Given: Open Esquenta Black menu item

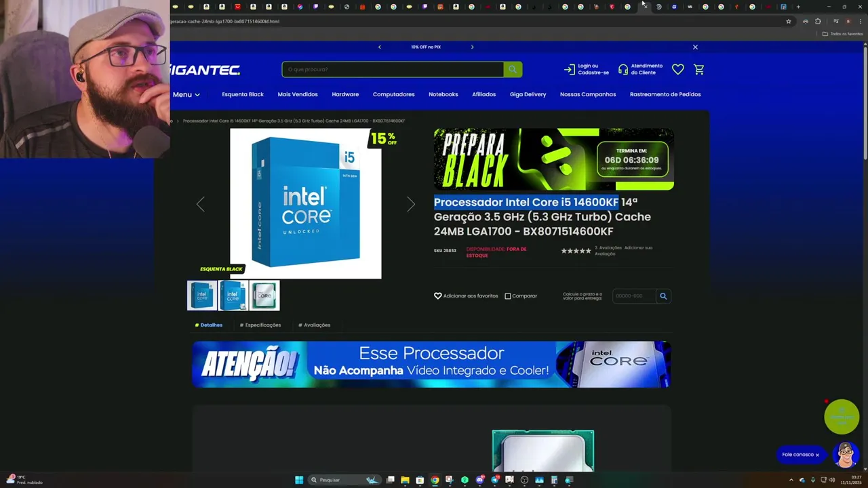Looking at the screenshot, I should [243, 94].
